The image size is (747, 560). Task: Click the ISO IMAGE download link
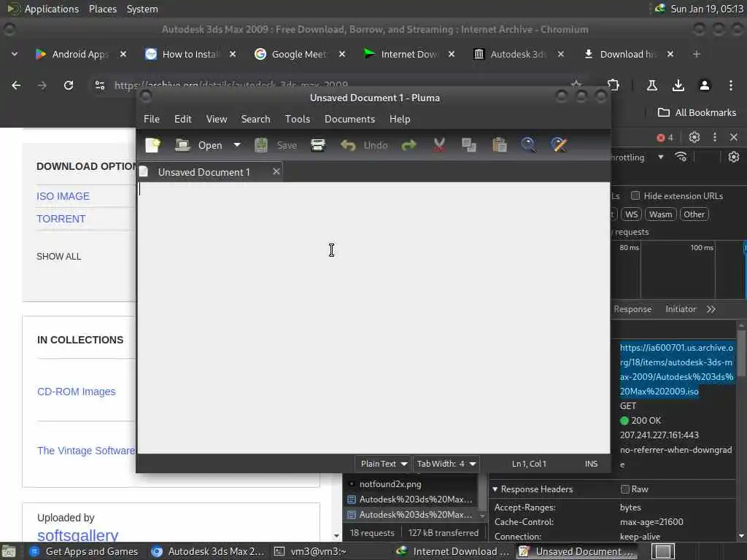(63, 196)
